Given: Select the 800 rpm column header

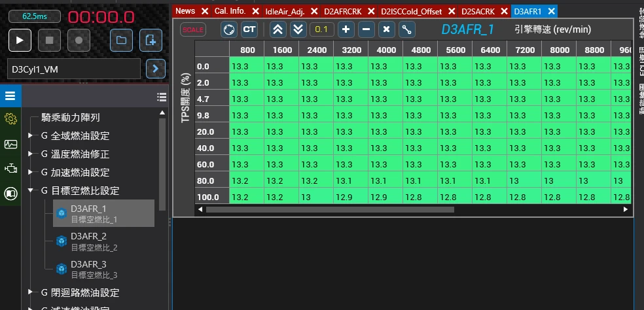Looking at the screenshot, I should [x=247, y=50].
